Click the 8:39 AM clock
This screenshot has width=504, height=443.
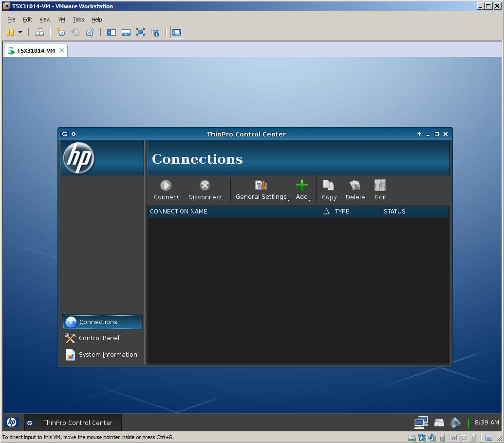pyautogui.click(x=486, y=423)
